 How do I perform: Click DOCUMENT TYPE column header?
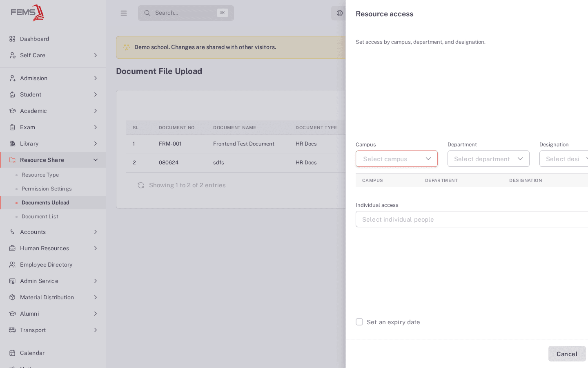pyautogui.click(x=316, y=128)
